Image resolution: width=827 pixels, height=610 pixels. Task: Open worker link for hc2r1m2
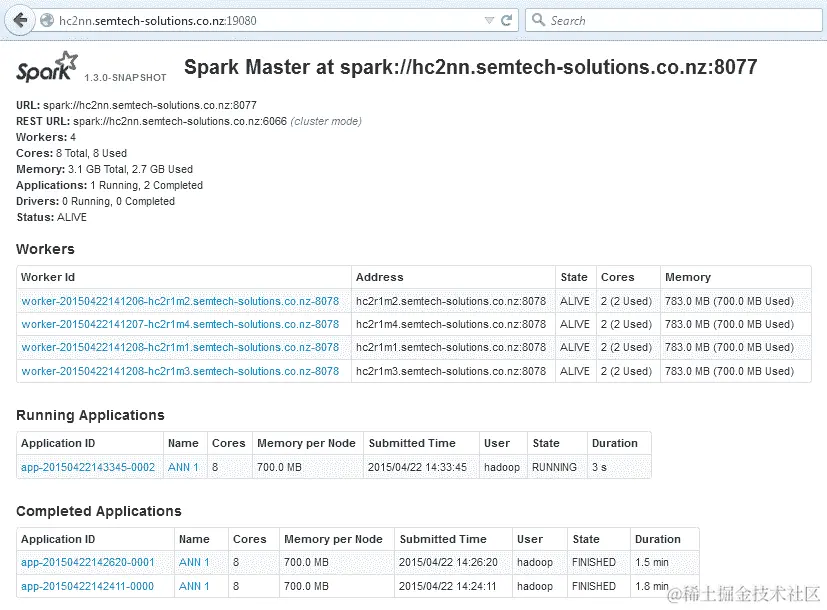coord(180,301)
